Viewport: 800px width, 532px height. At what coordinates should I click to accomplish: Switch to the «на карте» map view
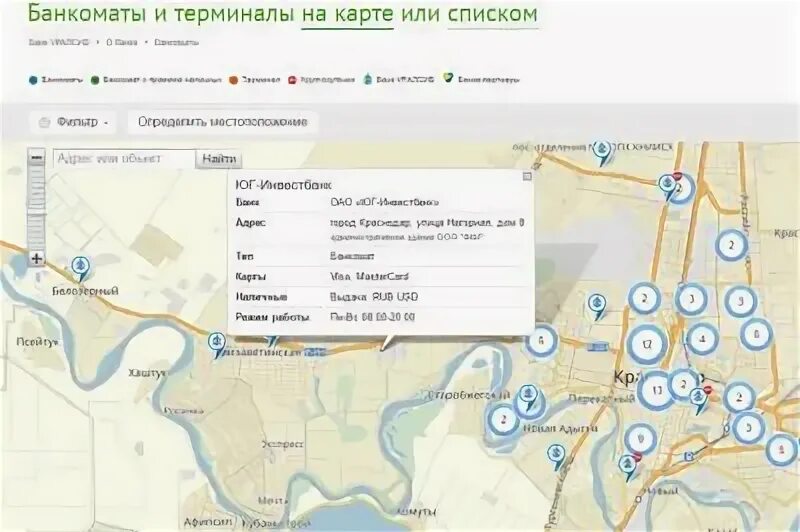pos(347,14)
